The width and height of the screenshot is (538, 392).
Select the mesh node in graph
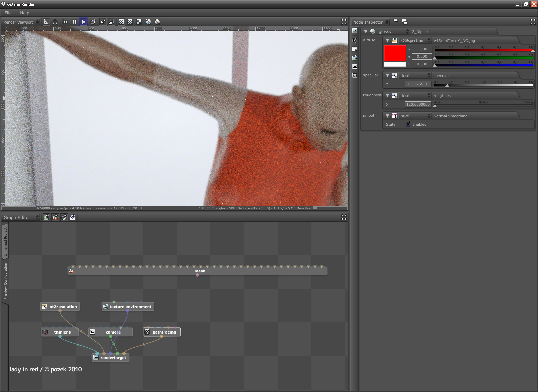tap(197, 271)
